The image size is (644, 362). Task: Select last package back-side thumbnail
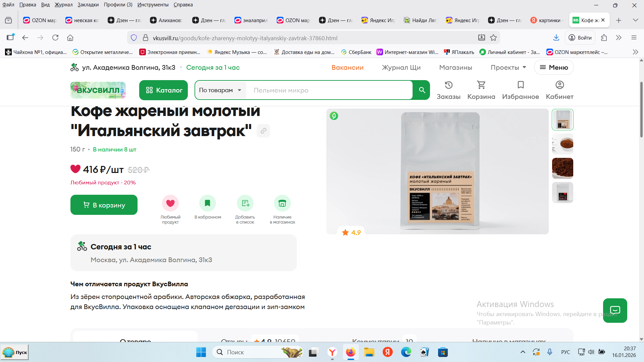point(562,192)
